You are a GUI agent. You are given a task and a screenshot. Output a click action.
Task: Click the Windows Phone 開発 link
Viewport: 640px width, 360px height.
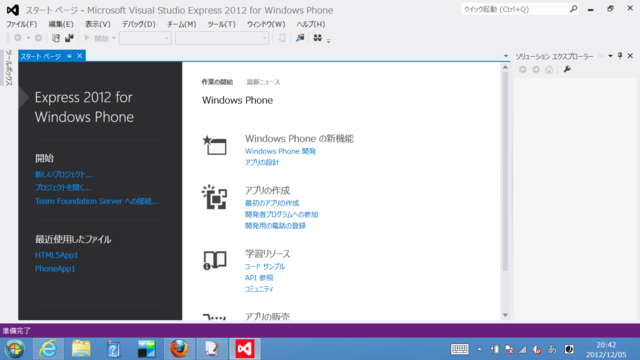280,151
